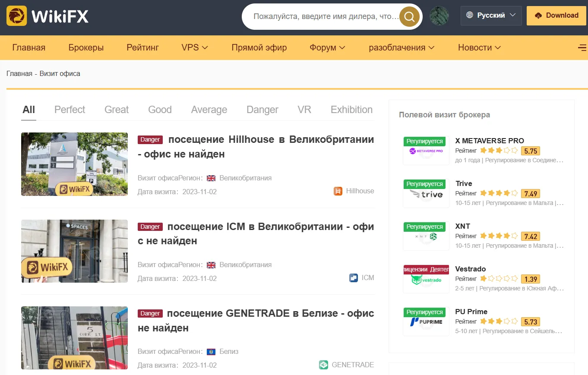Select the Perfect filter tab
The height and width of the screenshot is (375, 588).
click(70, 110)
